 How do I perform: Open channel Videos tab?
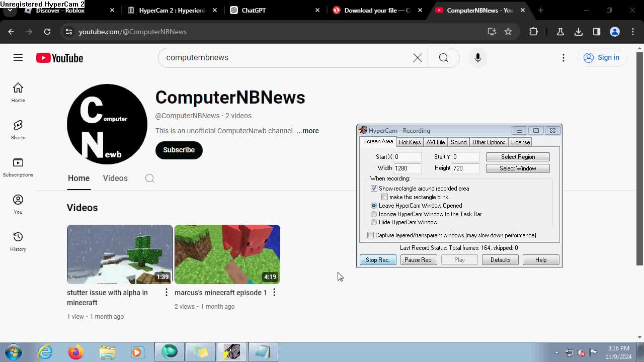point(115,178)
